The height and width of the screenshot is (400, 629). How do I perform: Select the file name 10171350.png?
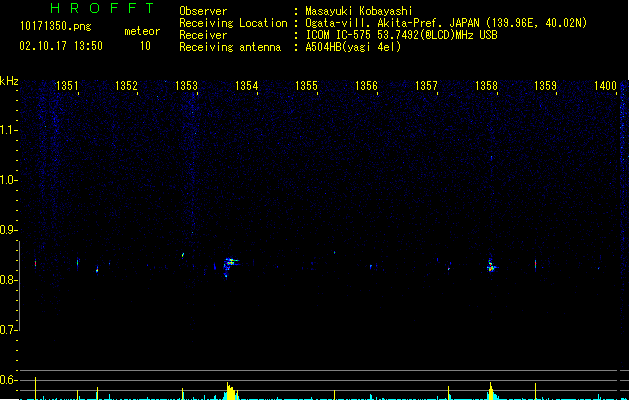56,27
